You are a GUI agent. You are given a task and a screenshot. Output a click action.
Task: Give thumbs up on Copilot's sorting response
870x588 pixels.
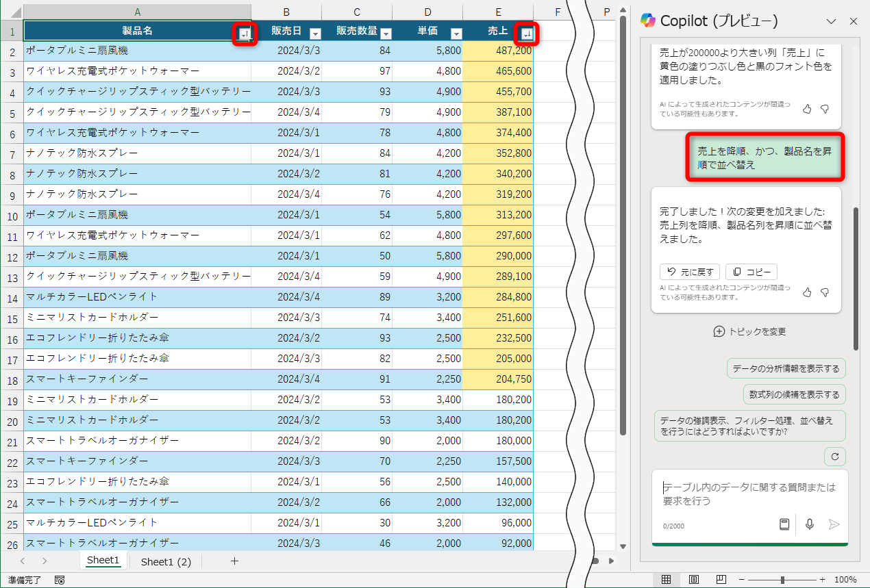click(807, 292)
